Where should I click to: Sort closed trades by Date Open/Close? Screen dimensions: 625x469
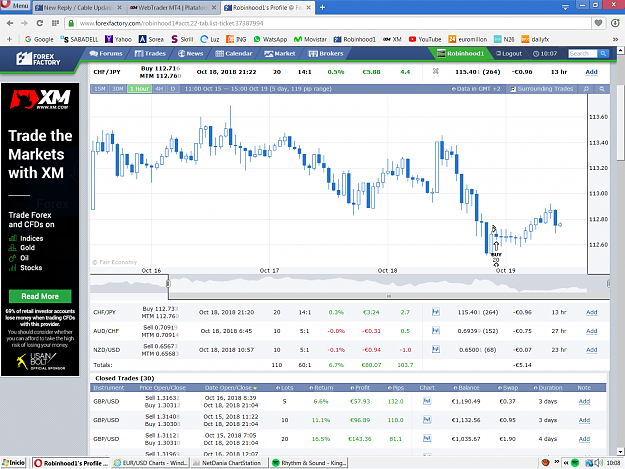[231, 388]
